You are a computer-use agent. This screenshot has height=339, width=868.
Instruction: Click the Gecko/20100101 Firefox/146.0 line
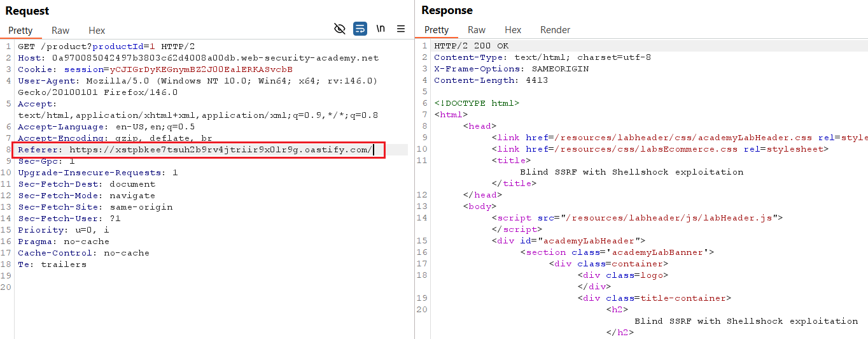point(98,92)
